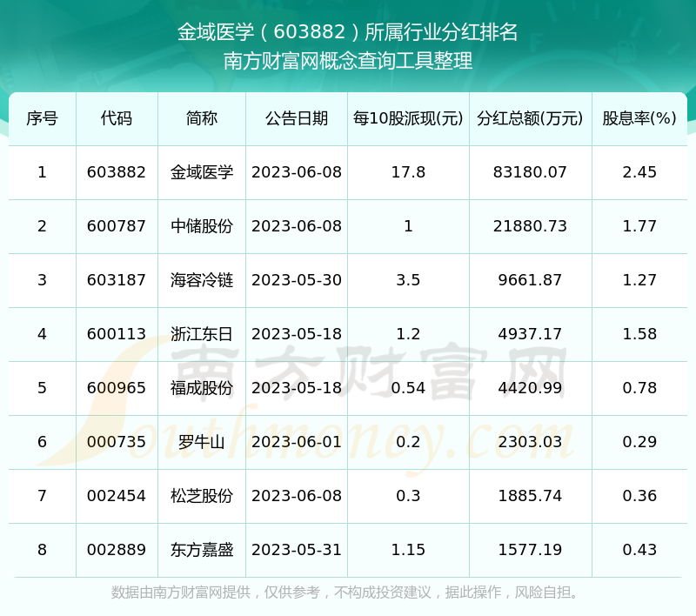Select the 每10股派现(元) column header
Screen dimensions: 696x616
click(x=408, y=118)
